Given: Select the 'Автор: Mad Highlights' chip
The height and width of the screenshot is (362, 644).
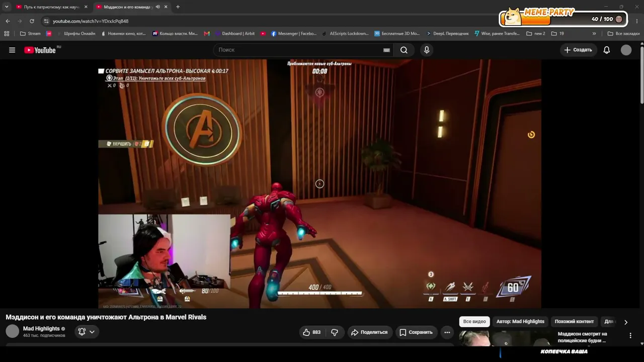Looking at the screenshot, I should pyautogui.click(x=520, y=322).
